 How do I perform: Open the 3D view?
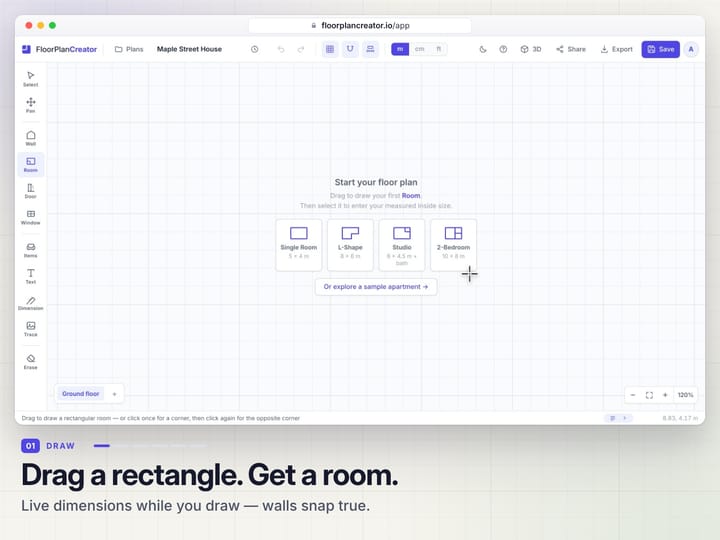pos(531,49)
